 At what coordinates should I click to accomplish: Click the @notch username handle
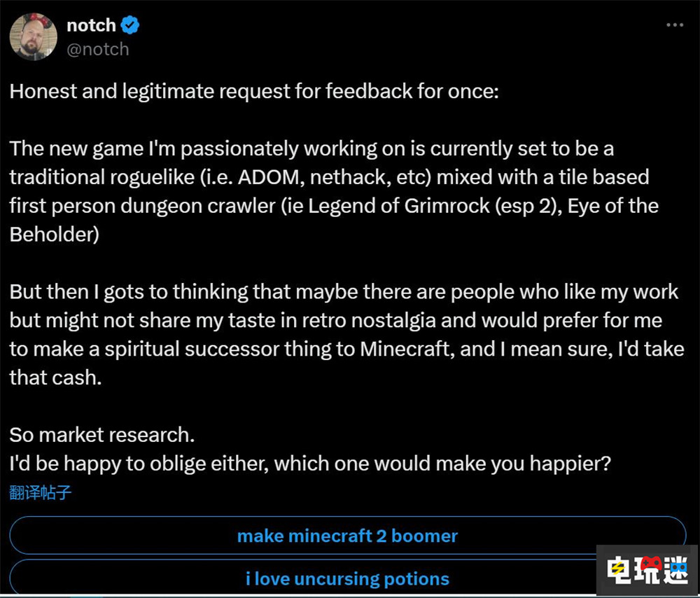click(97, 49)
